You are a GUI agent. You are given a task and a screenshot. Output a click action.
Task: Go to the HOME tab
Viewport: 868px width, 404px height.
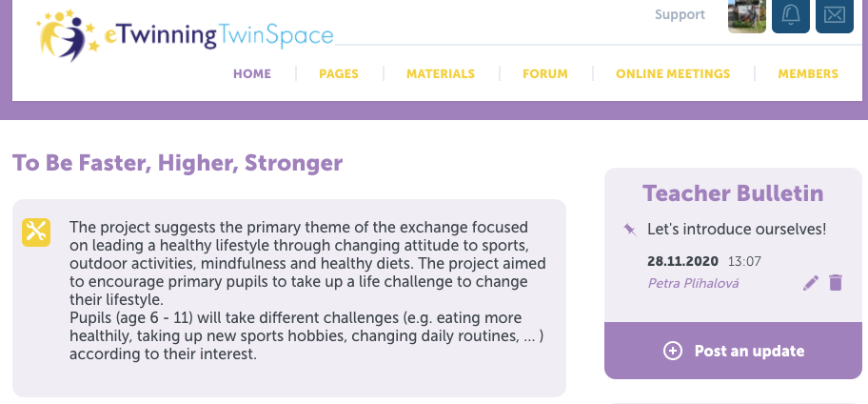[x=252, y=73]
